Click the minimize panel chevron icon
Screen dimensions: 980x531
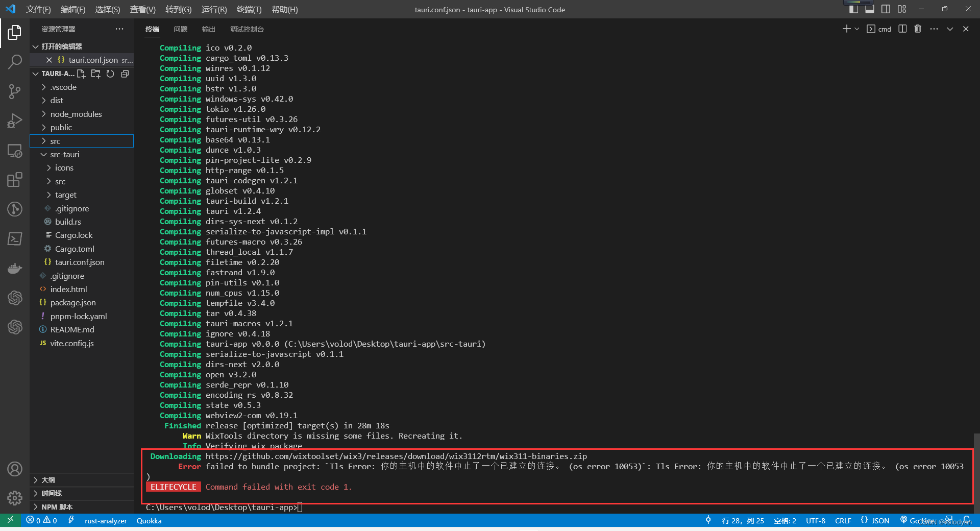click(x=950, y=29)
